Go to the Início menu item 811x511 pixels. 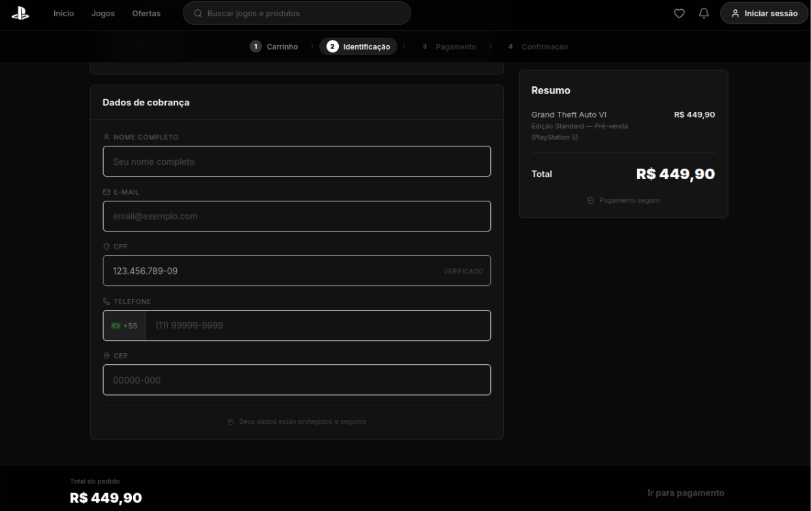pos(64,13)
